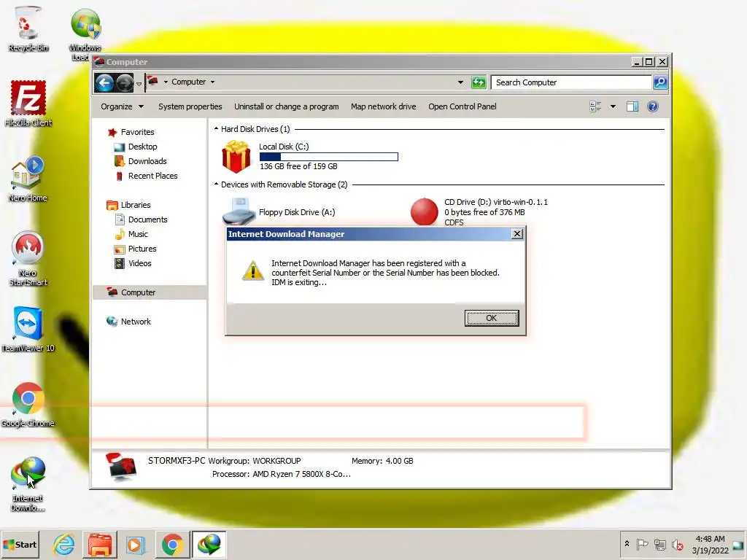Image resolution: width=747 pixels, height=560 pixels.
Task: Open the media player taskbar icon
Action: 136,545
